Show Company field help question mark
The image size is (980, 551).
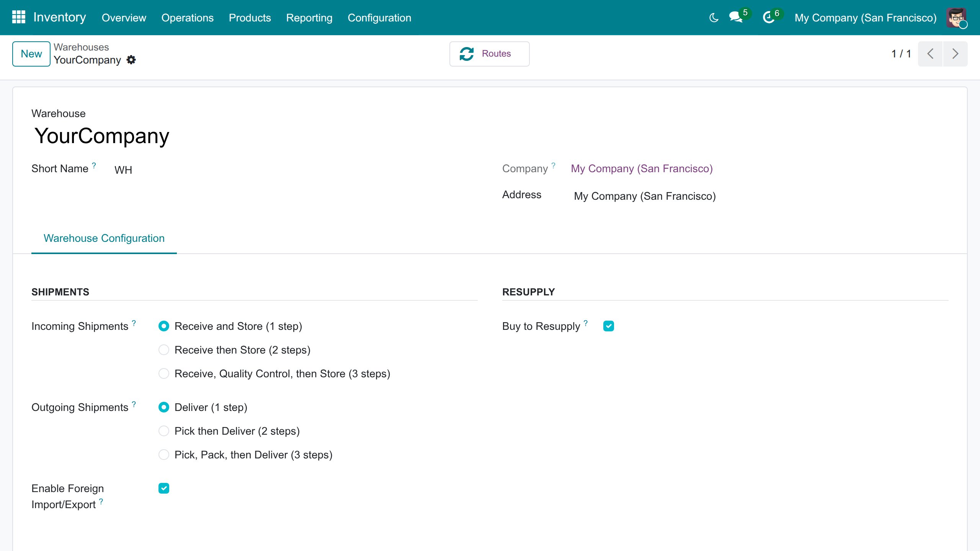point(553,165)
